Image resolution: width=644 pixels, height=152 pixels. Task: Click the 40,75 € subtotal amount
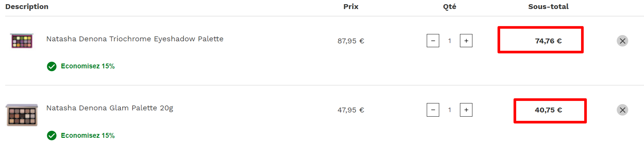(548, 110)
